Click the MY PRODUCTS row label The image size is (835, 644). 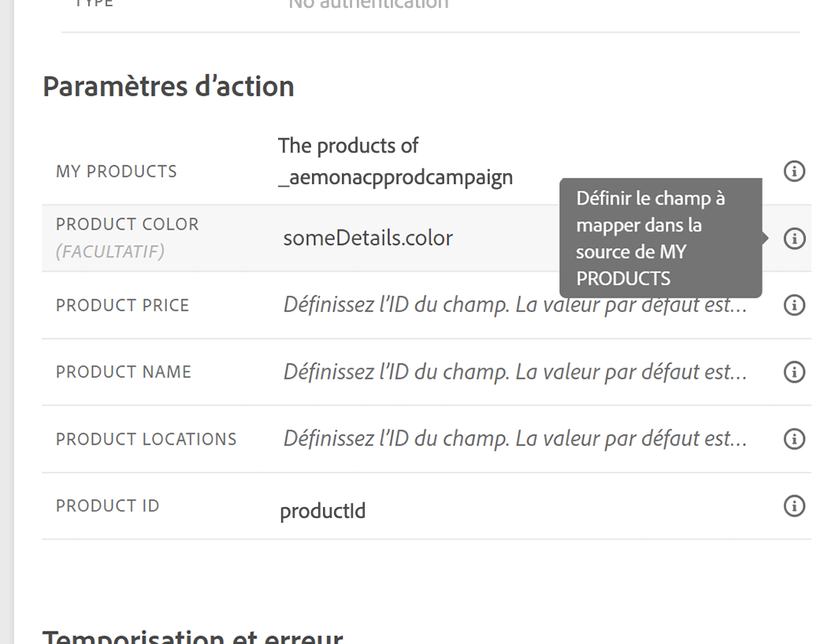[116, 172]
